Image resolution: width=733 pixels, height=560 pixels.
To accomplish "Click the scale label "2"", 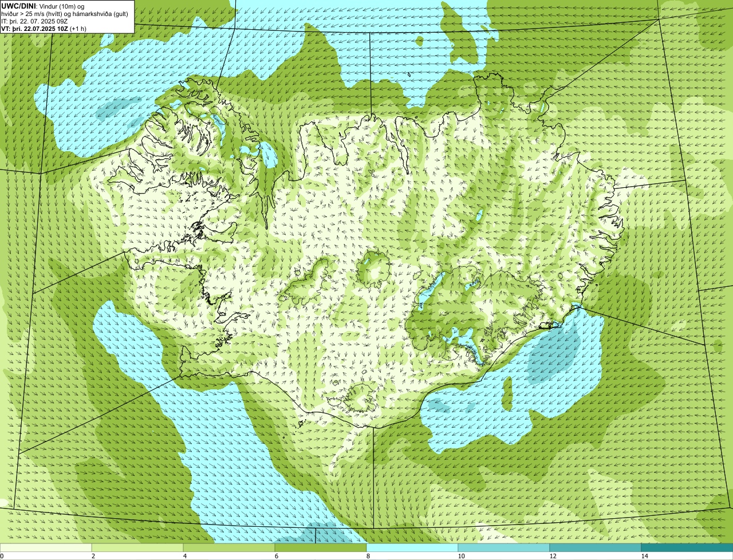I will click(x=93, y=556).
